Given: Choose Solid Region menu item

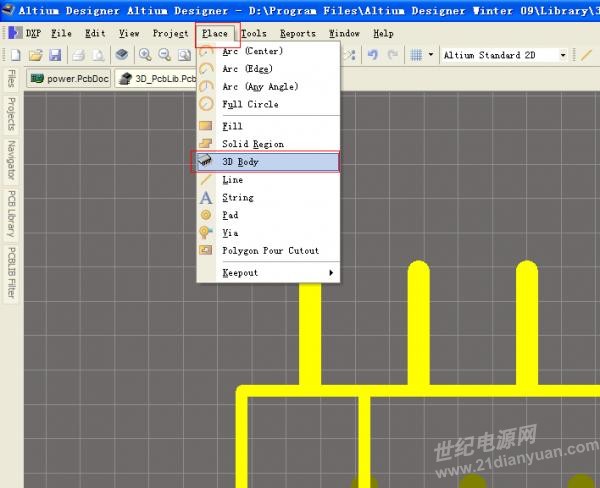Looking at the screenshot, I should tap(268, 144).
